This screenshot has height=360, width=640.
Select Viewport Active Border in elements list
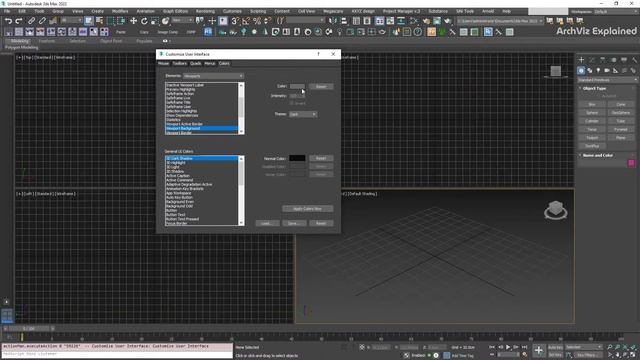202,124
